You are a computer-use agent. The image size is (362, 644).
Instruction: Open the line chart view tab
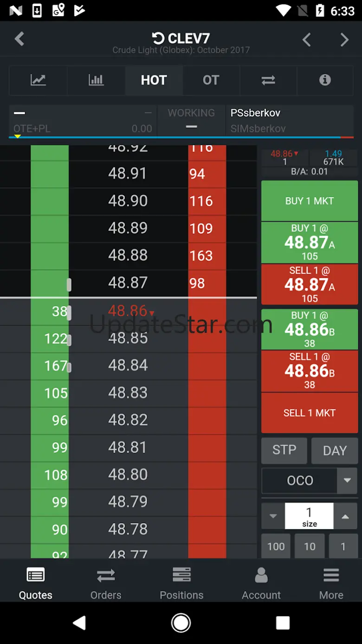click(x=38, y=80)
